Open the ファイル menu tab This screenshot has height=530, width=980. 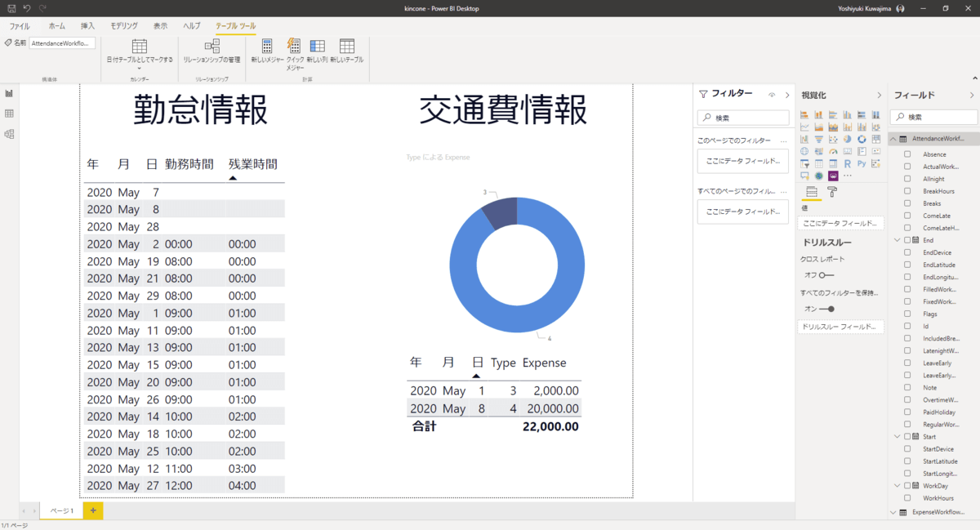(x=20, y=26)
